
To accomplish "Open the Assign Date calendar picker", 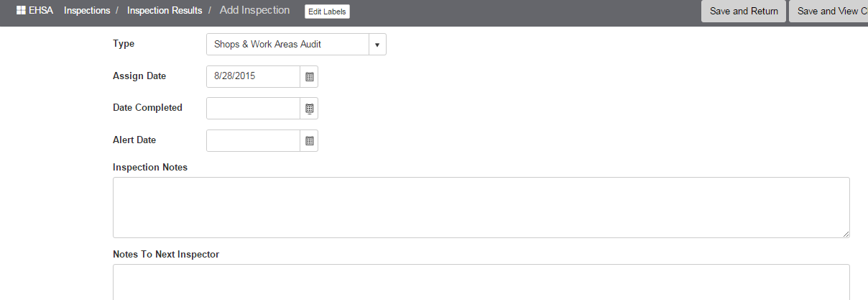I will pos(309,76).
